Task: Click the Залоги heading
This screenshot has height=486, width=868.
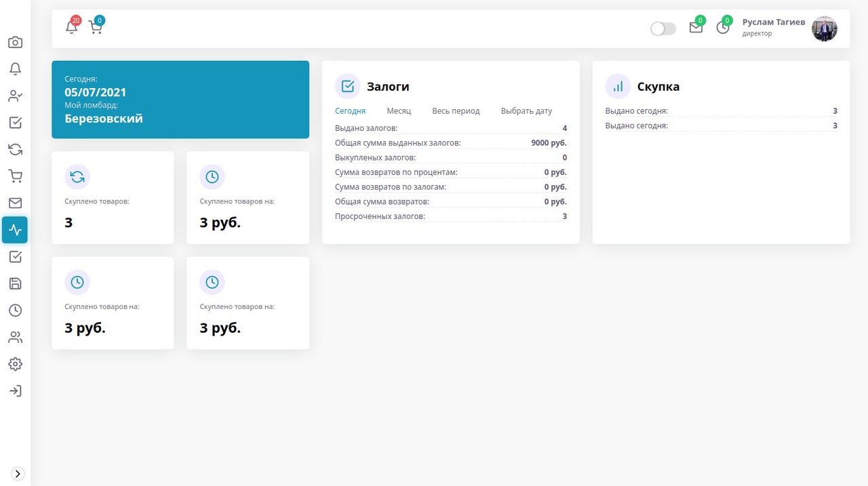Action: [x=388, y=87]
